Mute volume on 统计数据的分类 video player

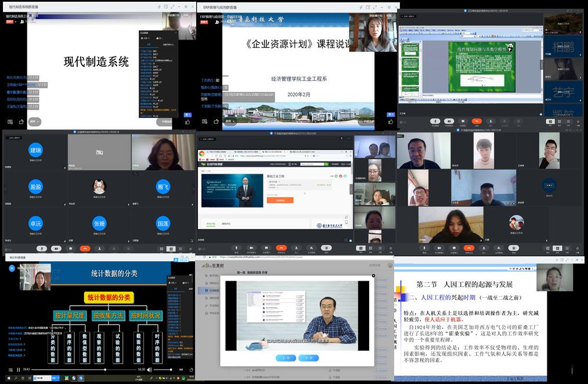tap(149, 369)
